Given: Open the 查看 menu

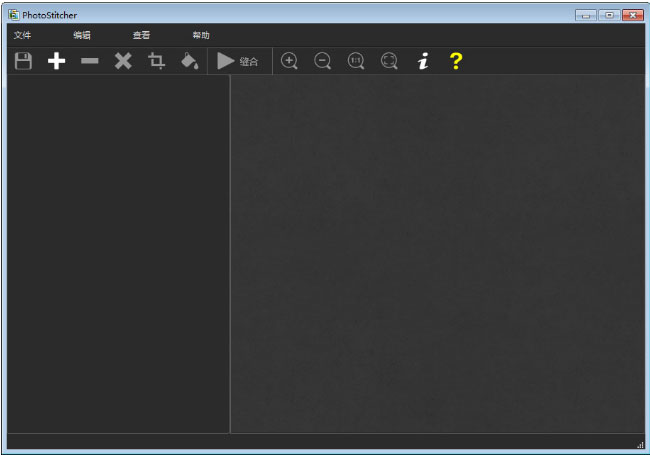Looking at the screenshot, I should point(141,35).
